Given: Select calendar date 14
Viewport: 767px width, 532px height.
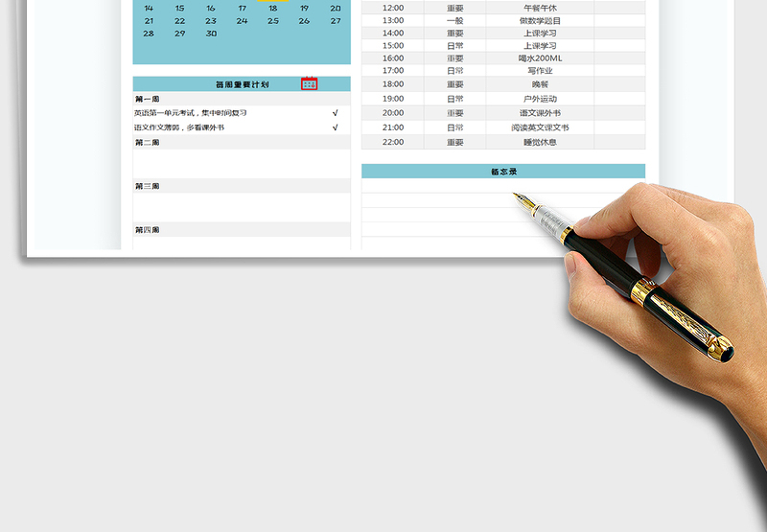Looking at the screenshot, I should [x=149, y=9].
